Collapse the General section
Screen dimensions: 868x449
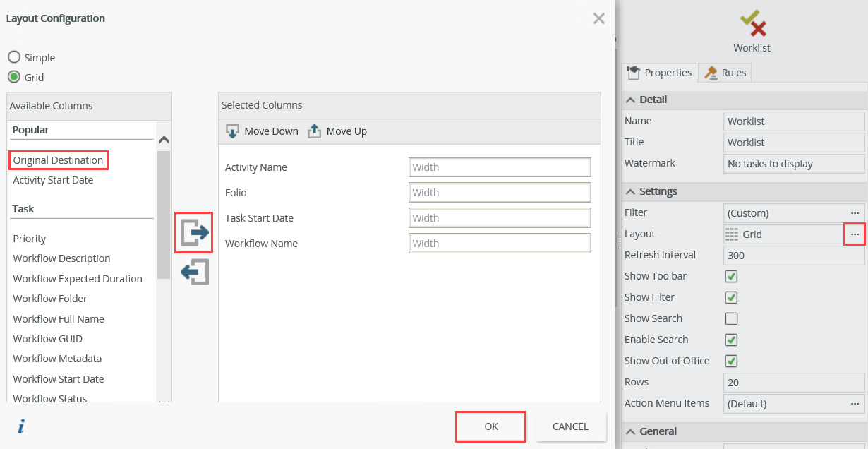pos(631,431)
